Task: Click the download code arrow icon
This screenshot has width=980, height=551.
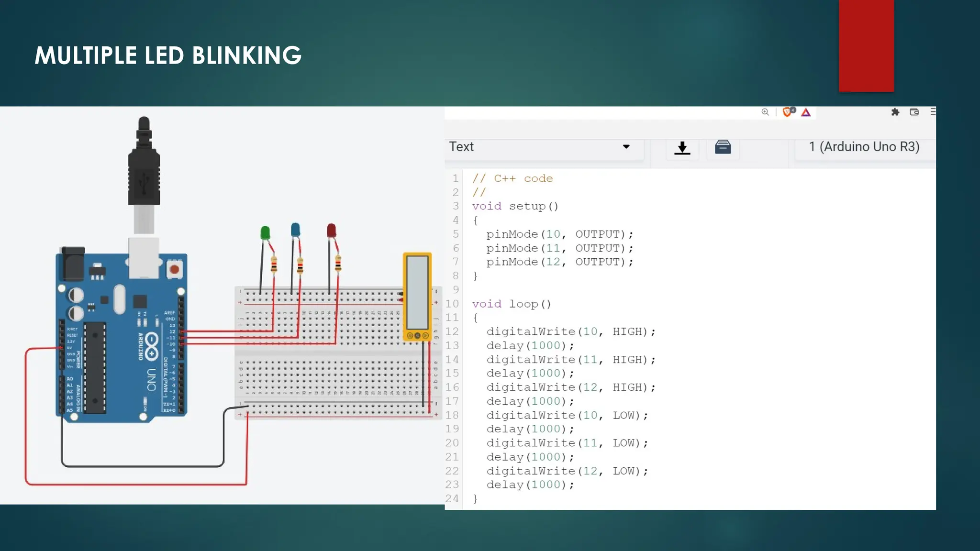Action: pyautogui.click(x=682, y=148)
